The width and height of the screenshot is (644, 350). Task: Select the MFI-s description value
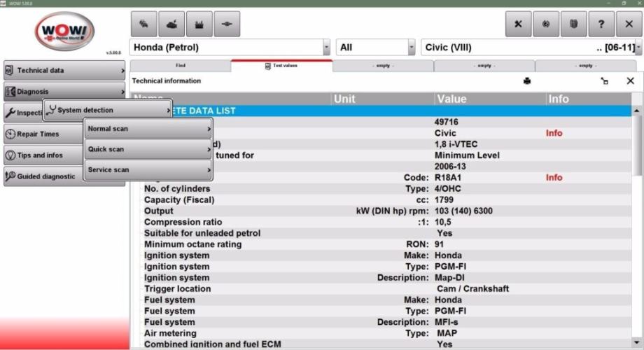(x=446, y=322)
